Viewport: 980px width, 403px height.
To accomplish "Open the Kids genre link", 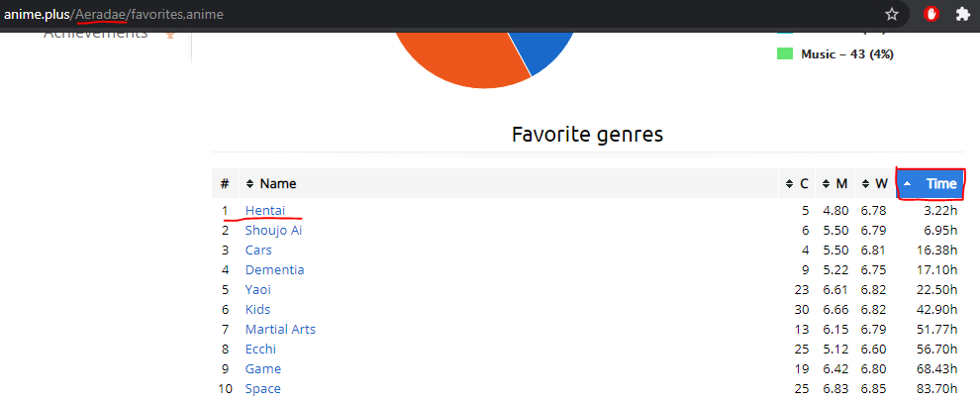I will coord(257,309).
